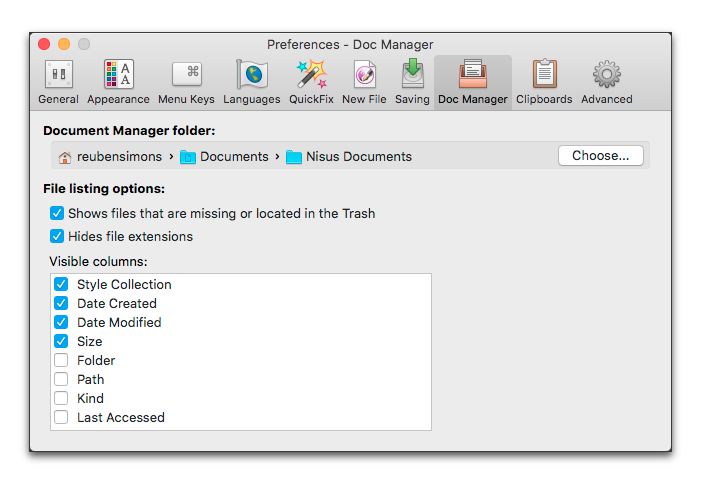Switch to the Languages preferences icon

(251, 82)
